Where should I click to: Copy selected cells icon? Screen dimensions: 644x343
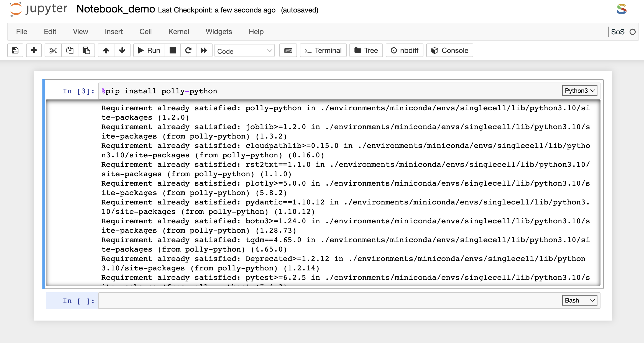coord(70,50)
